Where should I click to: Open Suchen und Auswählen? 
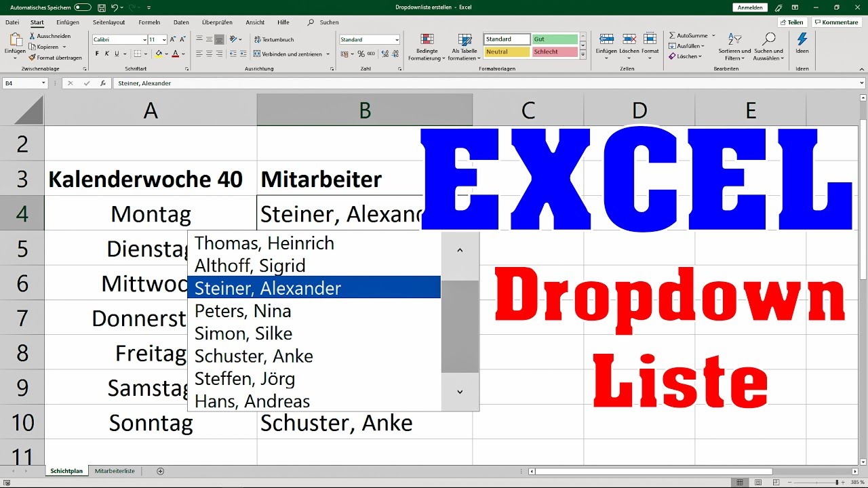pyautogui.click(x=768, y=46)
